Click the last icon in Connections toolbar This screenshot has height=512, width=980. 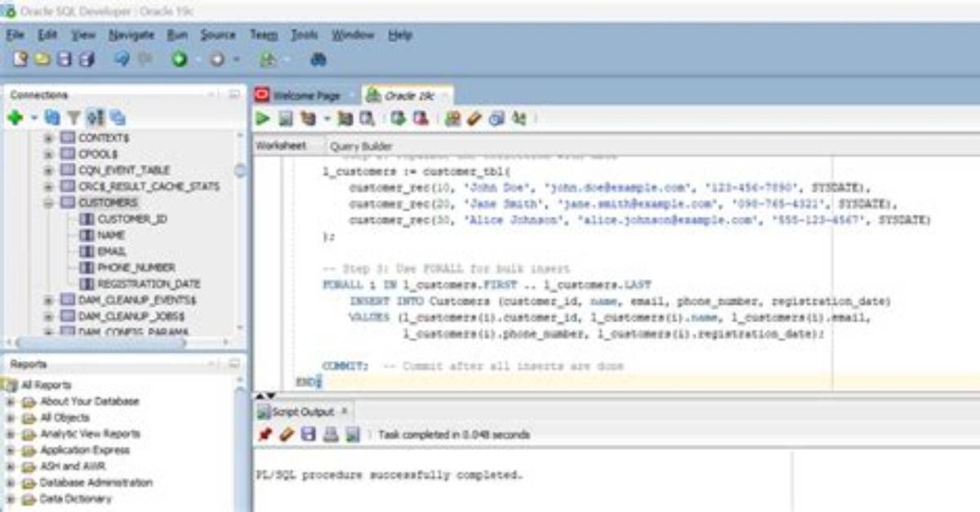point(118,118)
